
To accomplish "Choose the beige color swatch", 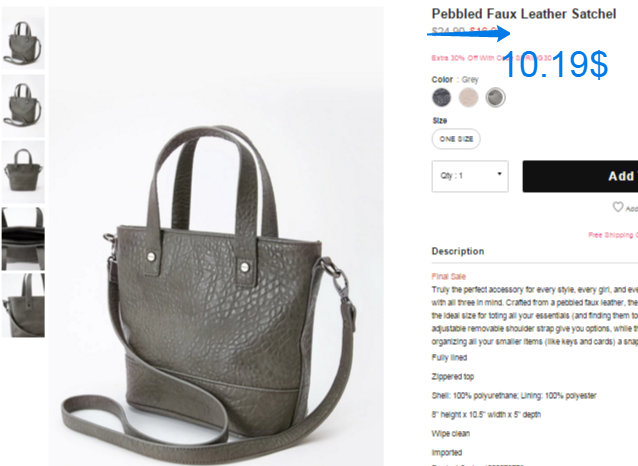I will tap(468, 98).
